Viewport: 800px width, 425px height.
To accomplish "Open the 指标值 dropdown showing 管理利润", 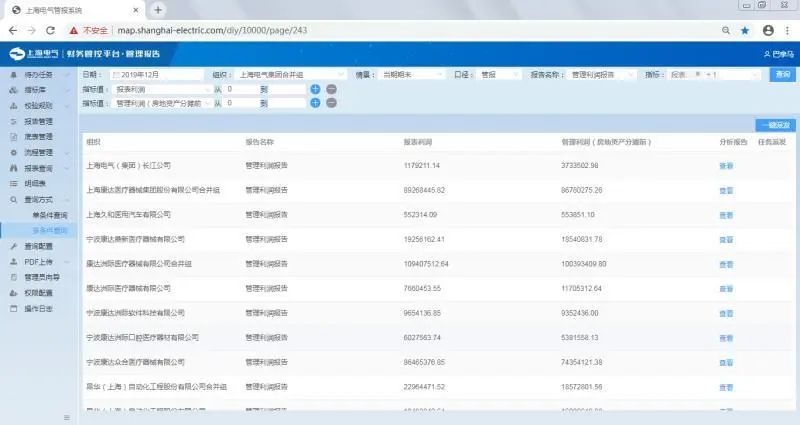I will pyautogui.click(x=162, y=103).
